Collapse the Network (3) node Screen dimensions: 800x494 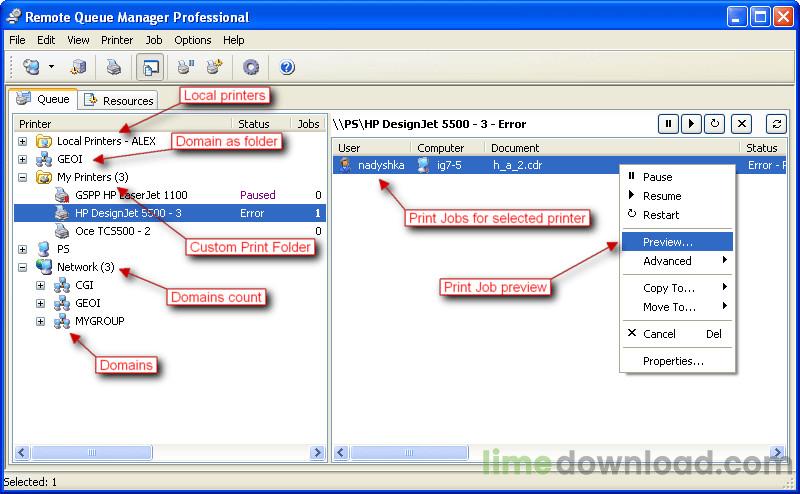pos(22,267)
